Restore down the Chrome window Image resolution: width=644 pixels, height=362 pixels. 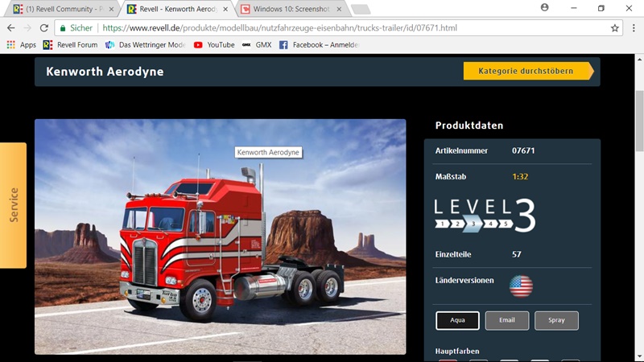[x=601, y=8]
